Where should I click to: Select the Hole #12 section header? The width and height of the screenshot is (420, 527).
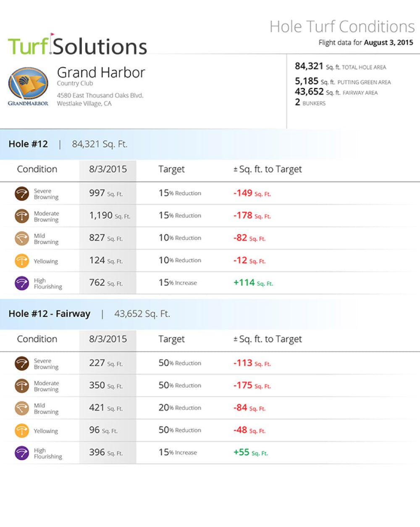28,144
